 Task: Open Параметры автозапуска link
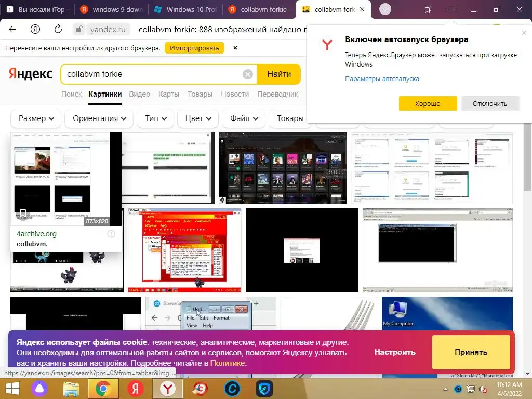(382, 79)
